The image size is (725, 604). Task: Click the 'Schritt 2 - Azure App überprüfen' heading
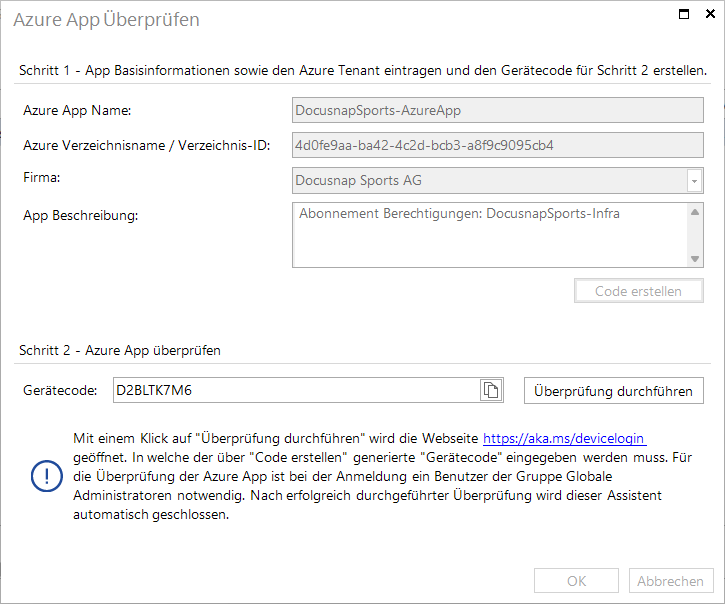coord(120,350)
